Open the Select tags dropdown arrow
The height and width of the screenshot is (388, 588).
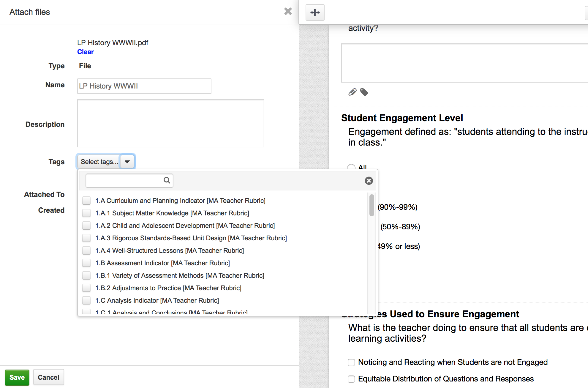point(127,162)
